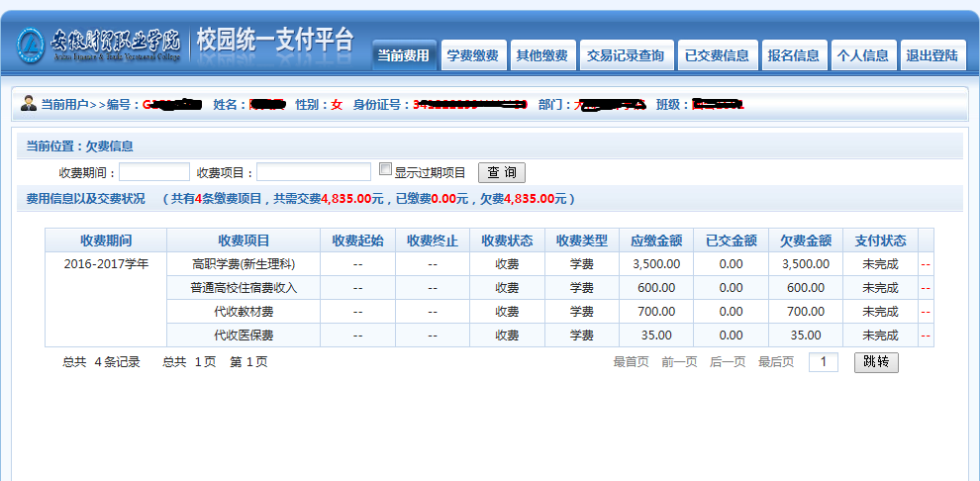This screenshot has width=980, height=481.
Task: Click the 后一页 next page link
Action: [x=728, y=362]
